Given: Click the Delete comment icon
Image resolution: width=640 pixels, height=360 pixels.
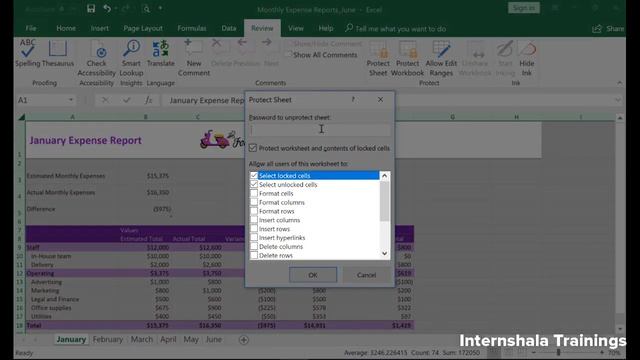Looking at the screenshot, I should (x=217, y=43).
